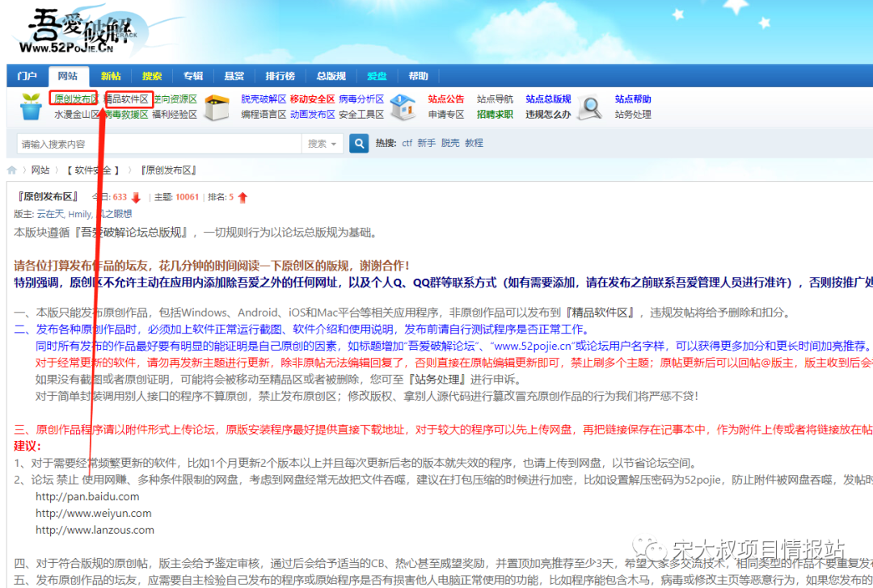
Task: Open the 专辑 nav tab
Action: click(193, 76)
